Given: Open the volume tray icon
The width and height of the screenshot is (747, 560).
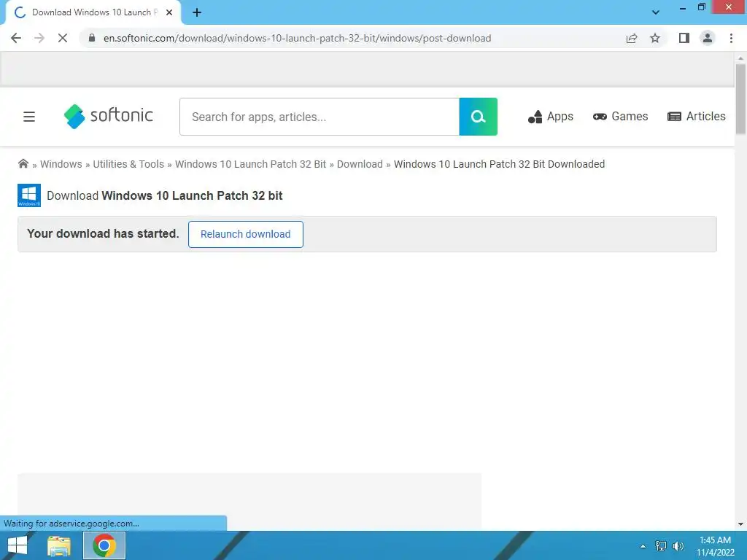Looking at the screenshot, I should click(678, 546).
